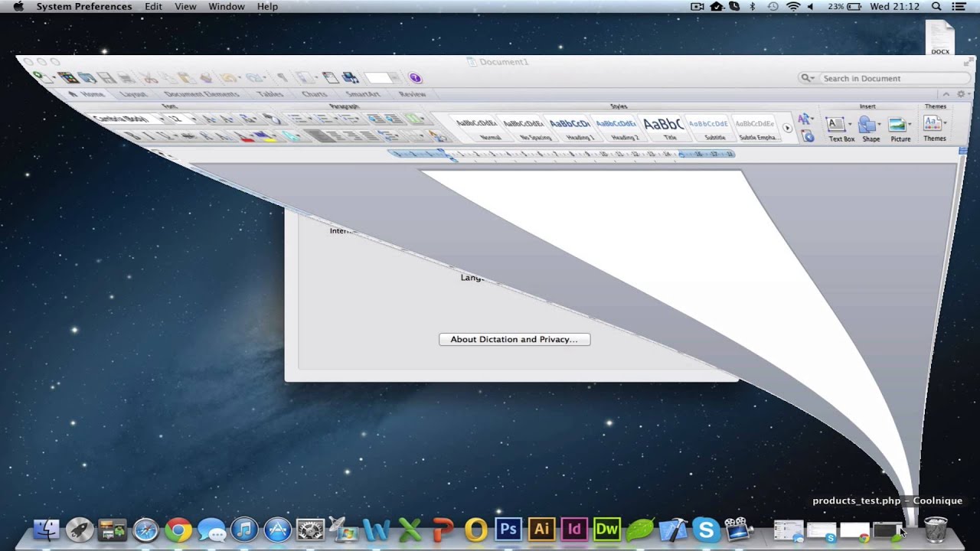Viewport: 980px width, 551px height.
Task: Open the Edit menu in menu bar
Action: pyautogui.click(x=153, y=6)
